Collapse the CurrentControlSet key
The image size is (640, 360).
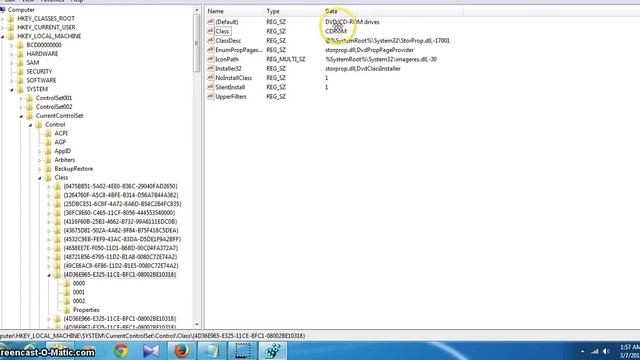[21, 116]
